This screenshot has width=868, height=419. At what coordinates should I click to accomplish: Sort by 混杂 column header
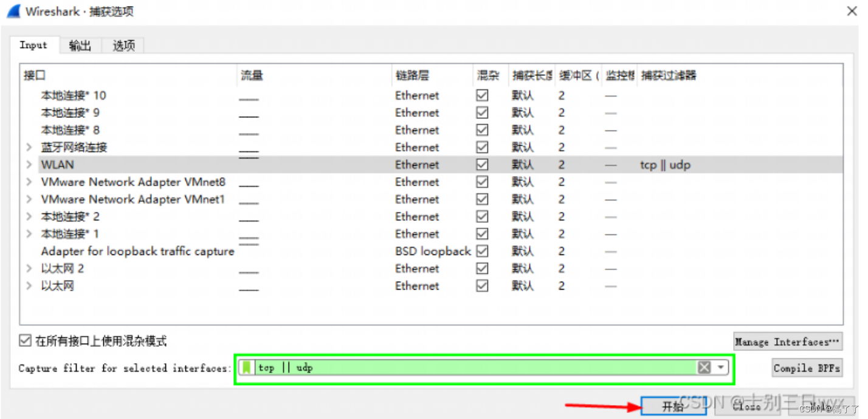pos(491,76)
